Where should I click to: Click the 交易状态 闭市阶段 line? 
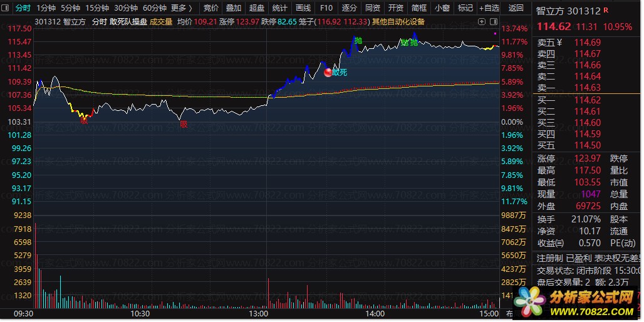pos(588,271)
